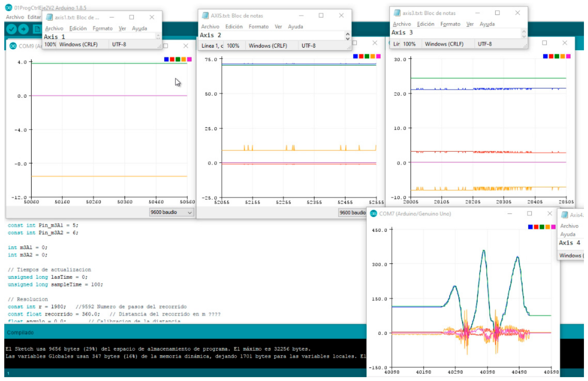Screen dimensions: 588x381
Task: Click the COM9 plotter window Arduino icon
Action: coord(13,46)
